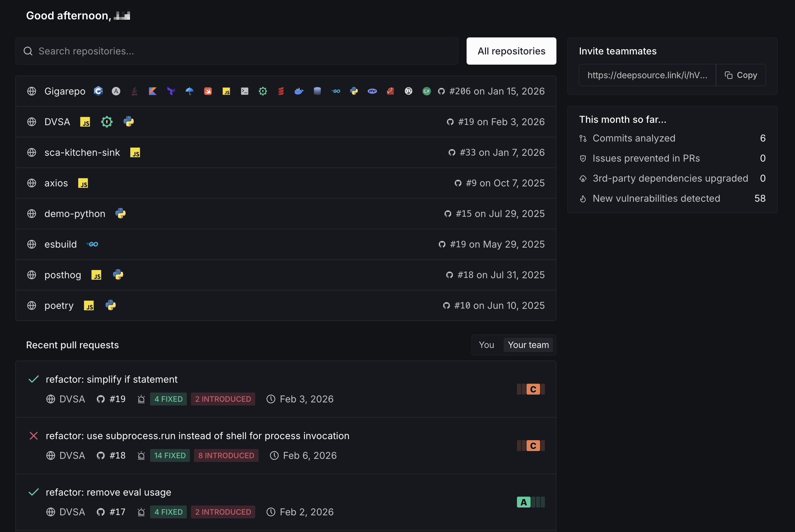The image size is (795, 532).
Task: Copy the invite teammates link
Action: pyautogui.click(x=741, y=75)
